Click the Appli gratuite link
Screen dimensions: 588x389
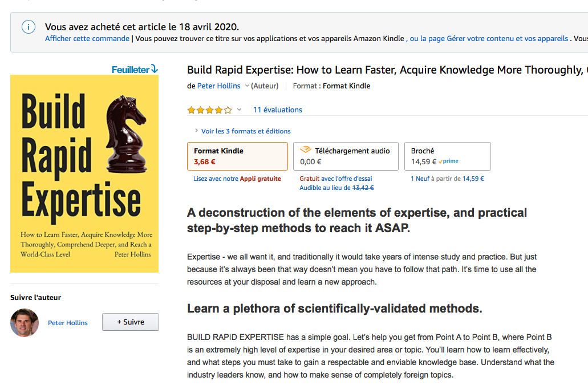(x=260, y=179)
